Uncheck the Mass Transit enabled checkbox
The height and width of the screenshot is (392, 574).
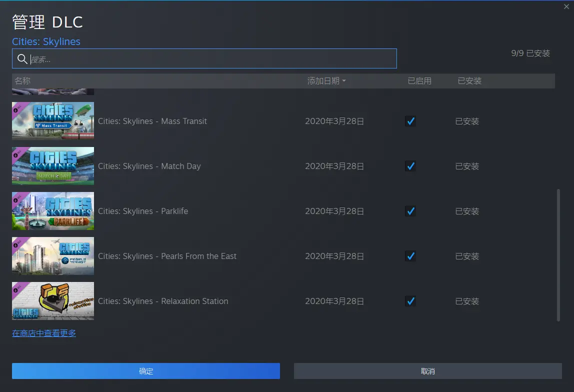coord(410,121)
